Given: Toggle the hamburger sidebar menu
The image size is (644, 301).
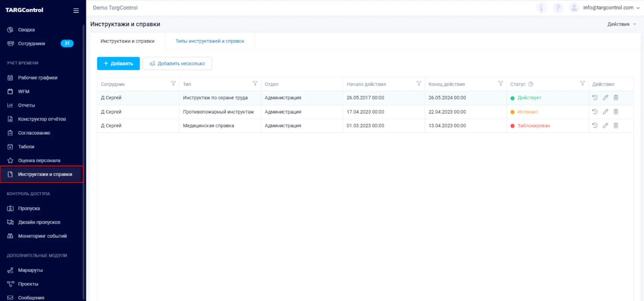Looking at the screenshot, I should click(76, 10).
